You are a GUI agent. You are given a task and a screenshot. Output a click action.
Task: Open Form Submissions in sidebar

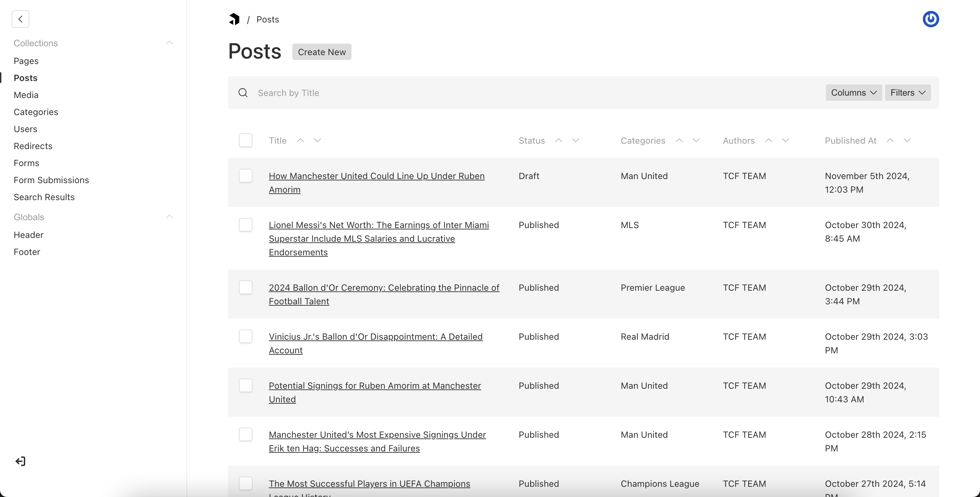(51, 180)
